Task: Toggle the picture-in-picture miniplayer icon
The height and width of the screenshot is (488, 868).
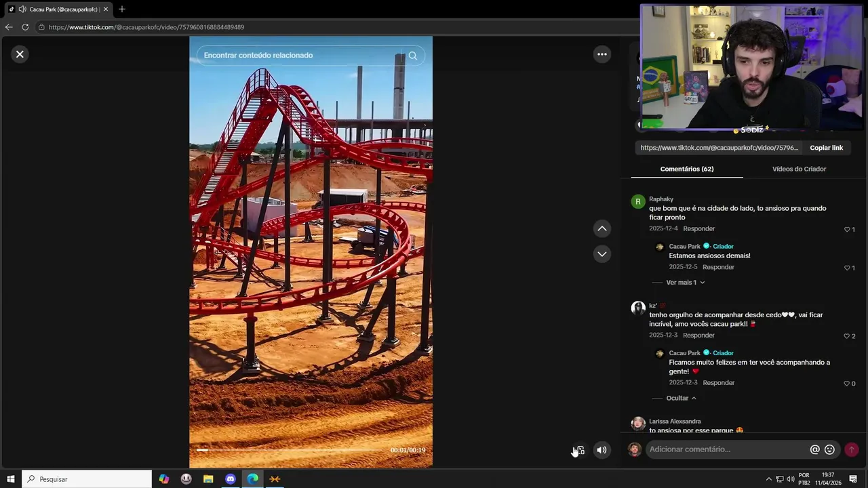Action: [x=578, y=450]
